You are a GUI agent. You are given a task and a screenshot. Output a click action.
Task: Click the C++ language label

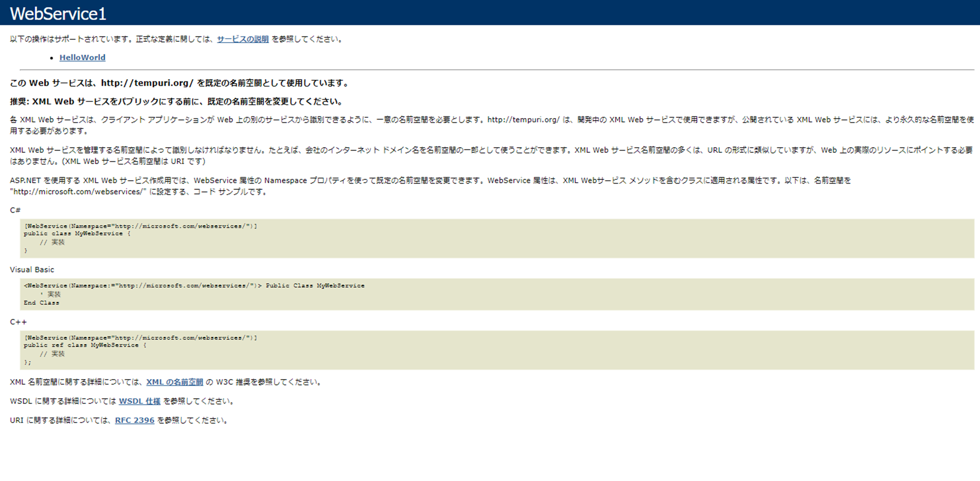pyautogui.click(x=18, y=322)
